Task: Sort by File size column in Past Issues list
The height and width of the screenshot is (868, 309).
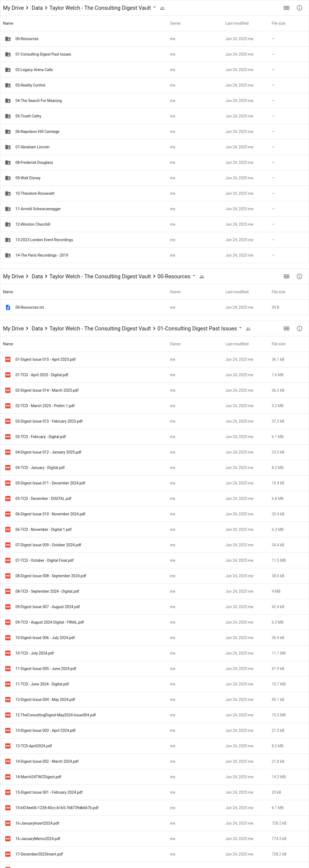Action: click(x=278, y=344)
